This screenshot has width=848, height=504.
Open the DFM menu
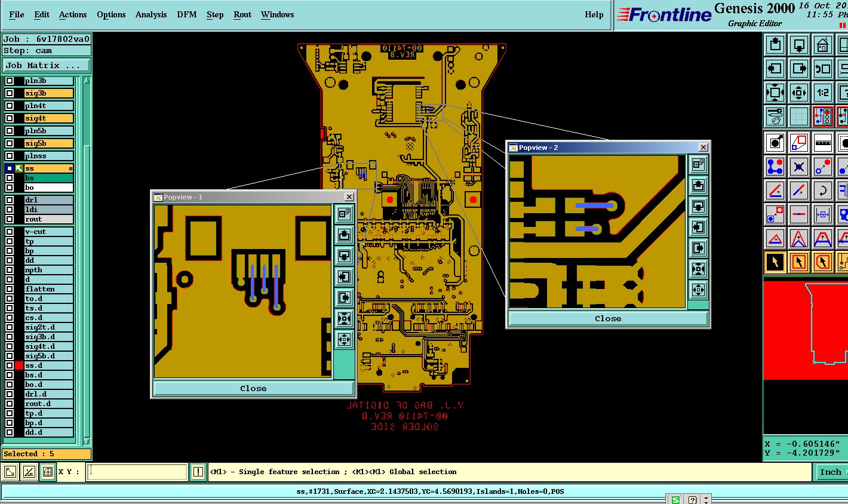tap(187, 14)
